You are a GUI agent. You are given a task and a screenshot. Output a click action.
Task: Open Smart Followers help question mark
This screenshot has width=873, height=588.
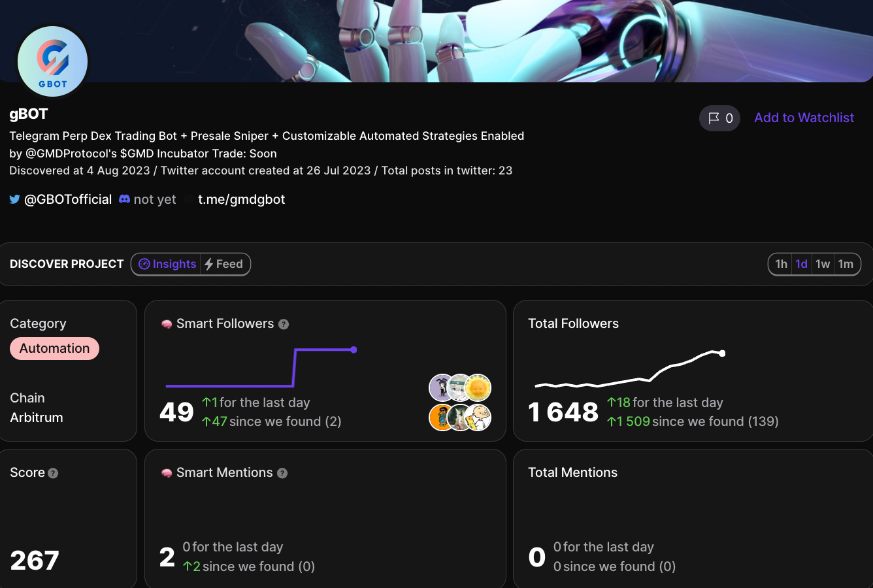284,324
